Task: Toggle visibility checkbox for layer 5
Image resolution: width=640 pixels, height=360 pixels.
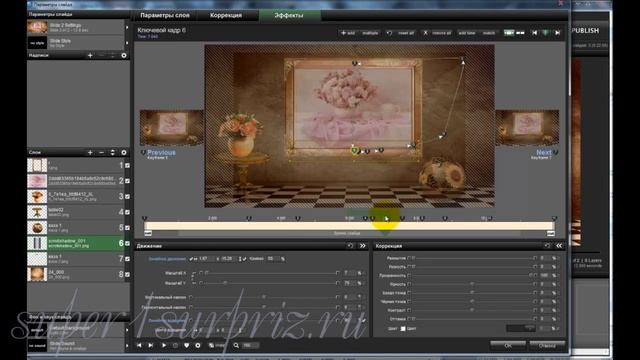Action: tap(127, 227)
